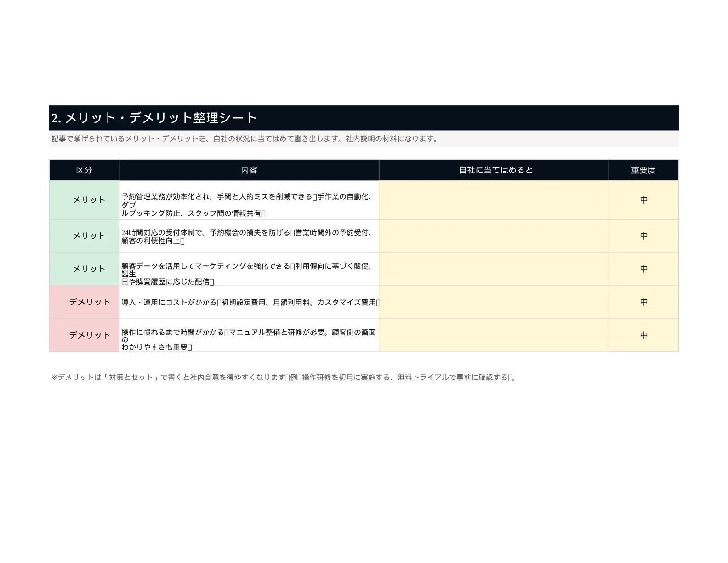The image size is (728, 563).
Task: Click the blank 自社に当てはめると cell for 予約管理業務 row
Action: (x=494, y=200)
